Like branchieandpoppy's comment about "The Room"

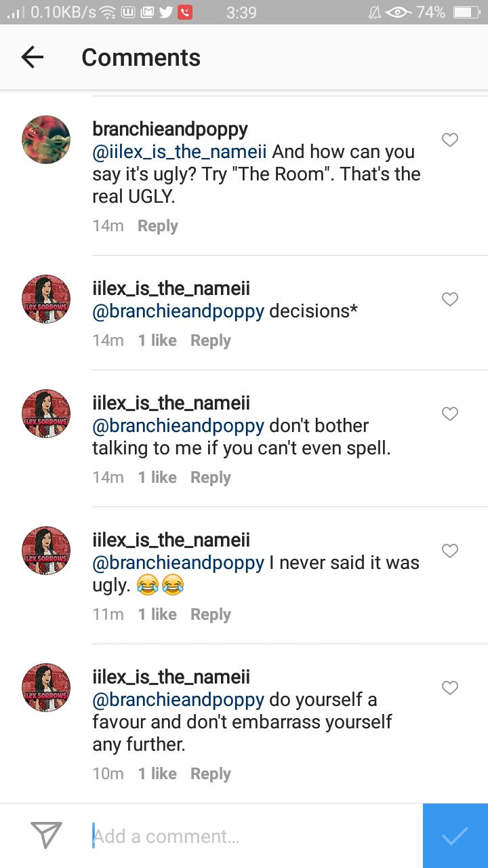[450, 140]
